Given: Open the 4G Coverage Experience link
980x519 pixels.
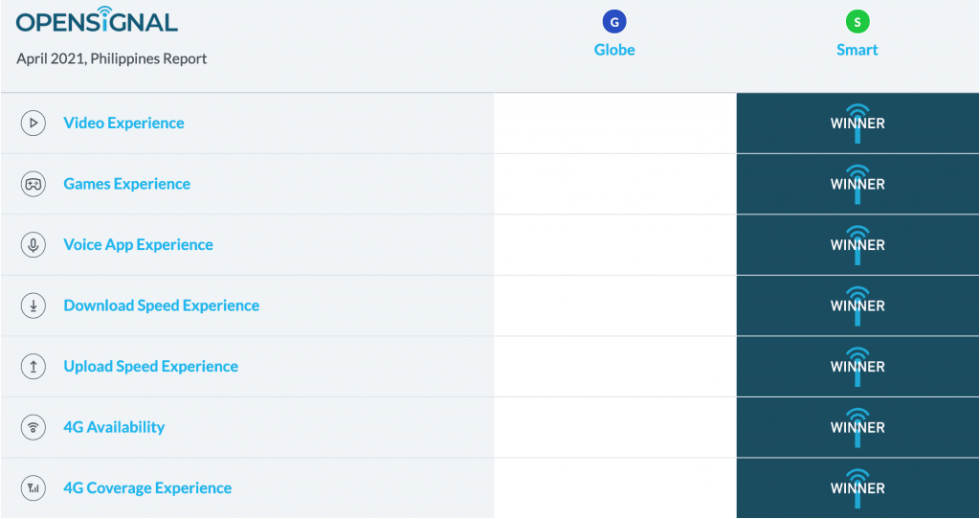Looking at the screenshot, I should pyautogui.click(x=147, y=488).
